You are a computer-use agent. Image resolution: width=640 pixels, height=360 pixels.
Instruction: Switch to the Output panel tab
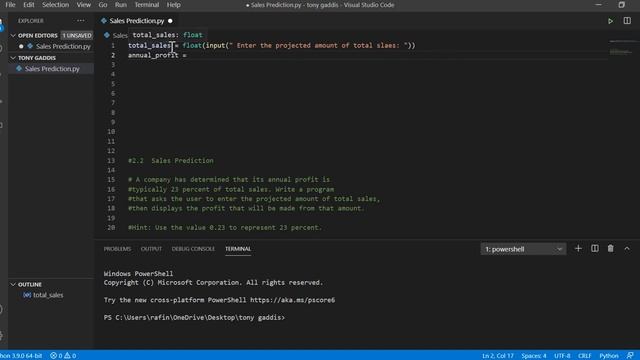pos(151,249)
